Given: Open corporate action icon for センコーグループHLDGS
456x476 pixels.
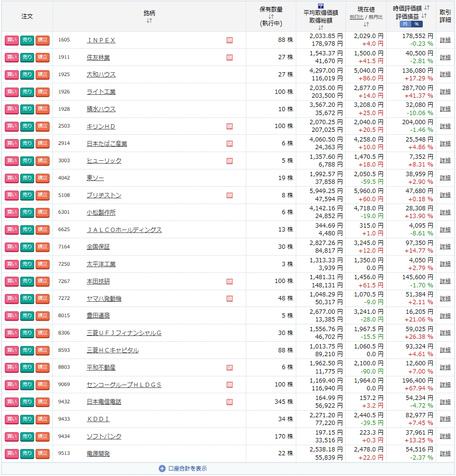Looking at the screenshot, I should [229, 385].
